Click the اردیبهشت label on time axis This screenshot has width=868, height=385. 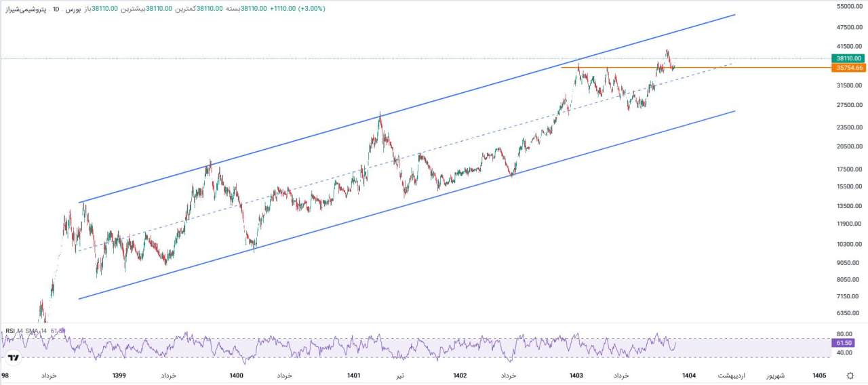pyautogui.click(x=732, y=375)
